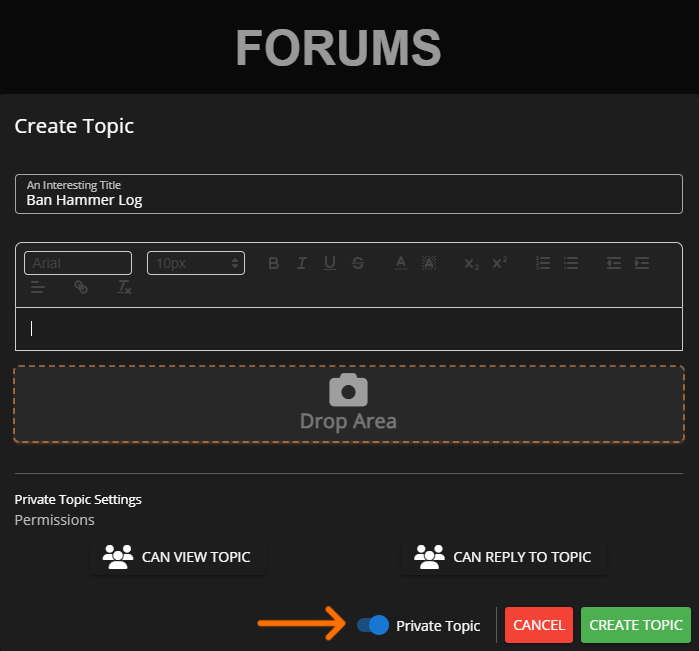Open the Arial font family selector

tap(78, 263)
